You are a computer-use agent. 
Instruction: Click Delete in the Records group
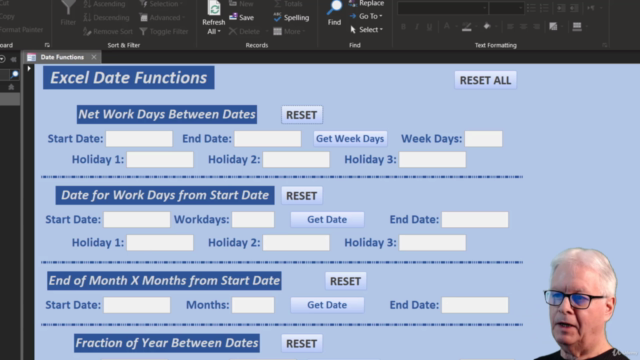coord(244,31)
